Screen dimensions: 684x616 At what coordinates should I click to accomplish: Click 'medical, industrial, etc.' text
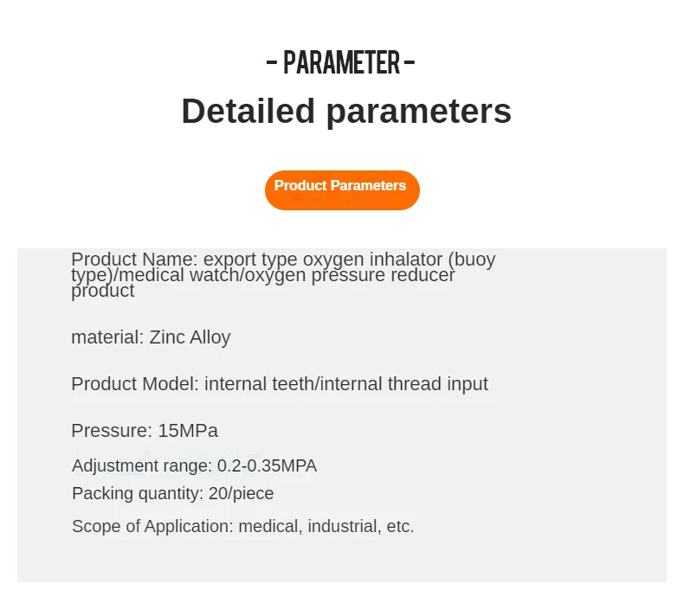[326, 526]
